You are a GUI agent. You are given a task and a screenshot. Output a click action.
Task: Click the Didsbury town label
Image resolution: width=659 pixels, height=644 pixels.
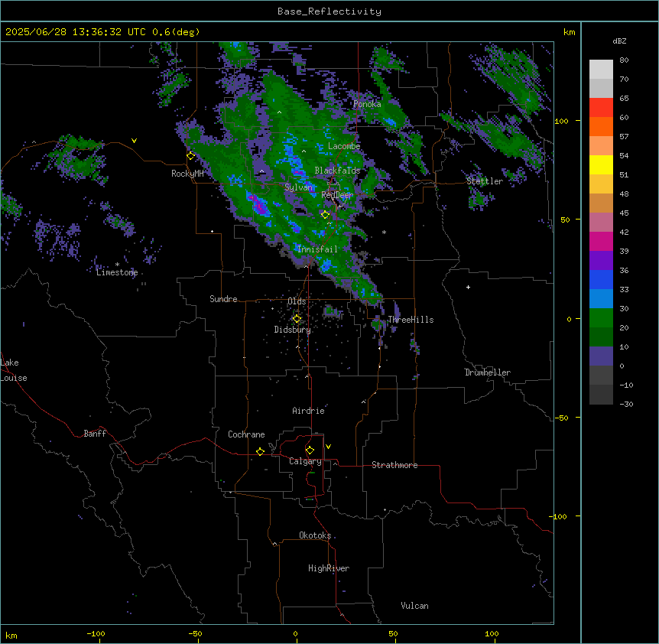pyautogui.click(x=293, y=330)
